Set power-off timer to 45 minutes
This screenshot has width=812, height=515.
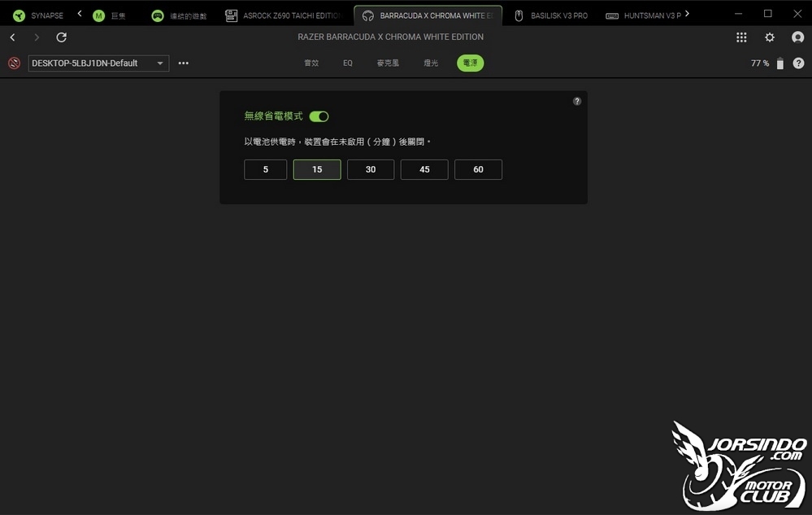pyautogui.click(x=424, y=169)
